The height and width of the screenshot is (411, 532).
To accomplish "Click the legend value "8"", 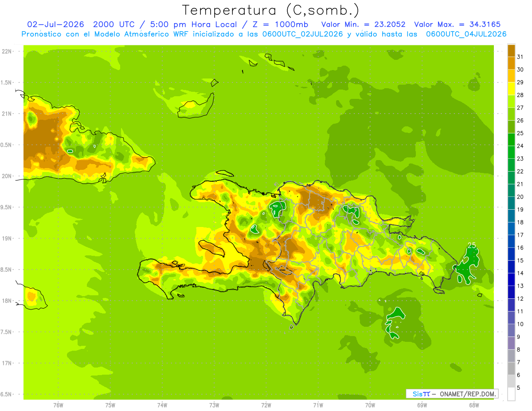I will click(x=519, y=350).
